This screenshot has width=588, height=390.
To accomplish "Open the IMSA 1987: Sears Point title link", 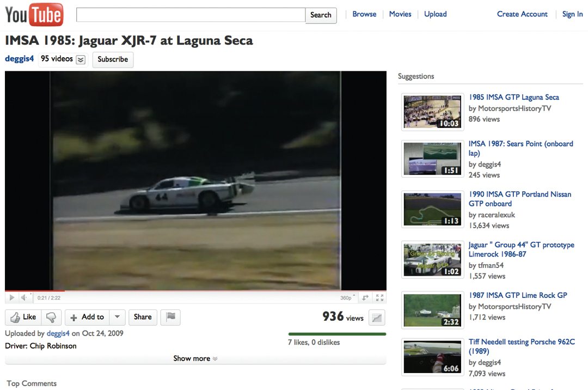I will click(521, 149).
